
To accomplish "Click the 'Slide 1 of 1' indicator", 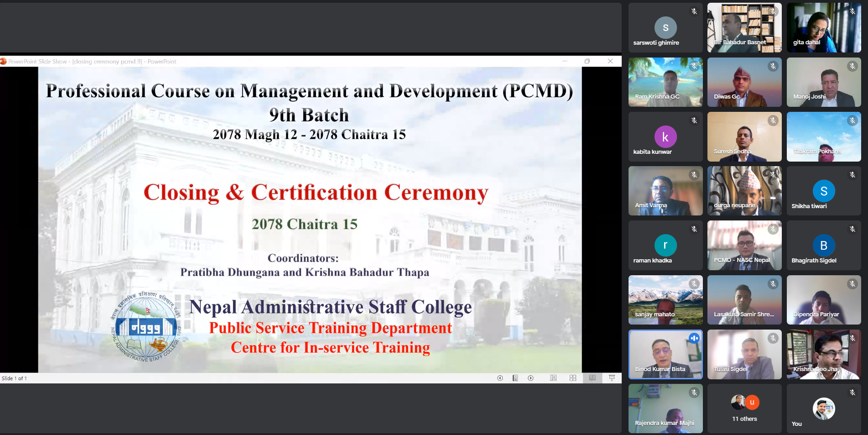I will tap(14, 378).
